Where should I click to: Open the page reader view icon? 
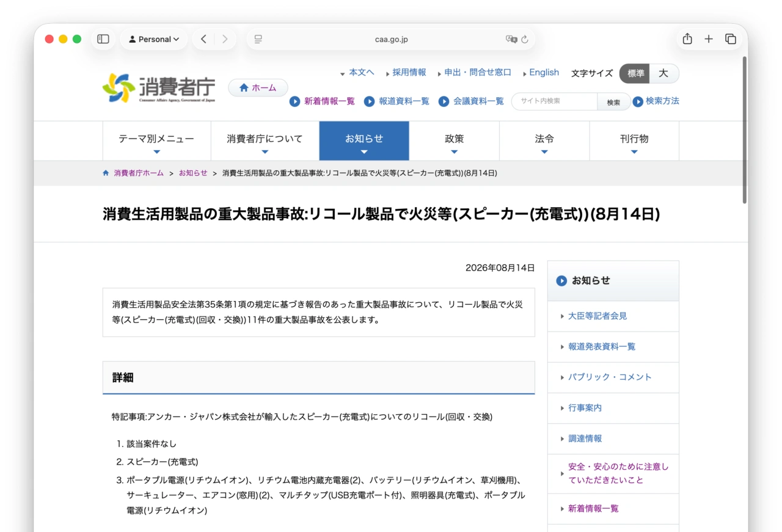pyautogui.click(x=258, y=39)
